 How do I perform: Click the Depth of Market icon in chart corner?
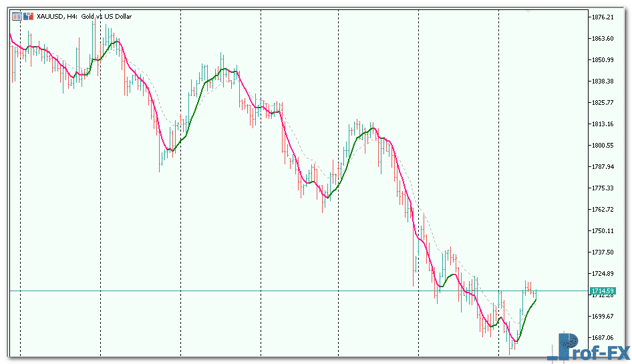click(x=28, y=17)
